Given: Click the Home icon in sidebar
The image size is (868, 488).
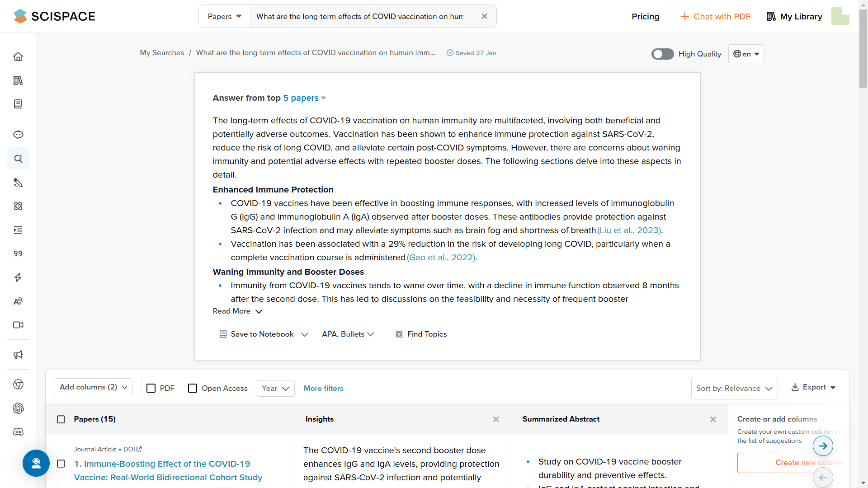Looking at the screenshot, I should pos(18,56).
